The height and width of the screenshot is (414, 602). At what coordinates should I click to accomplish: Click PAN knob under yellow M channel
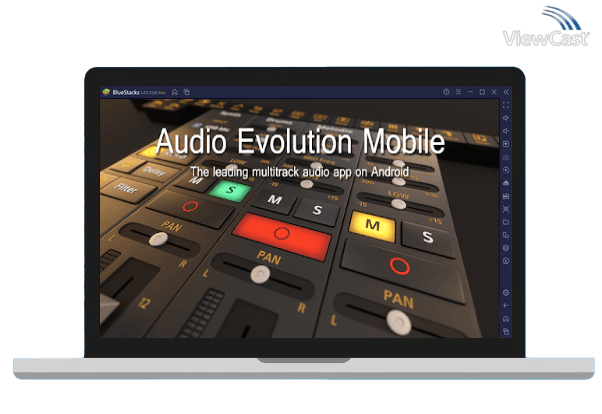click(x=399, y=321)
